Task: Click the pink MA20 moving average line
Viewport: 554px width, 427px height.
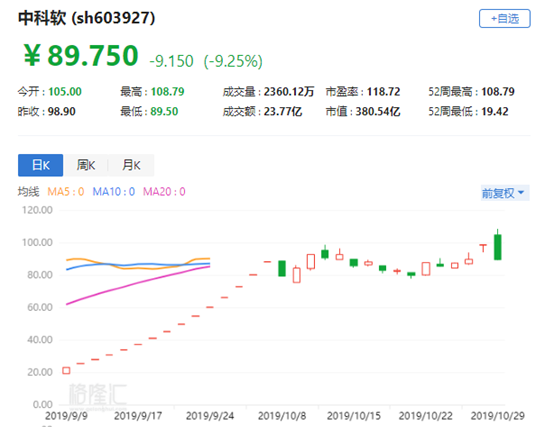Action: [x=138, y=283]
